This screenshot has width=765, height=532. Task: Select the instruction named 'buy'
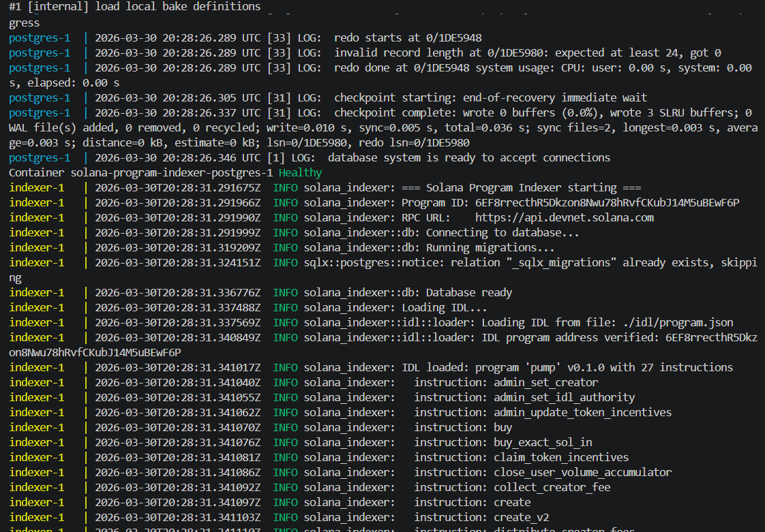tap(503, 428)
